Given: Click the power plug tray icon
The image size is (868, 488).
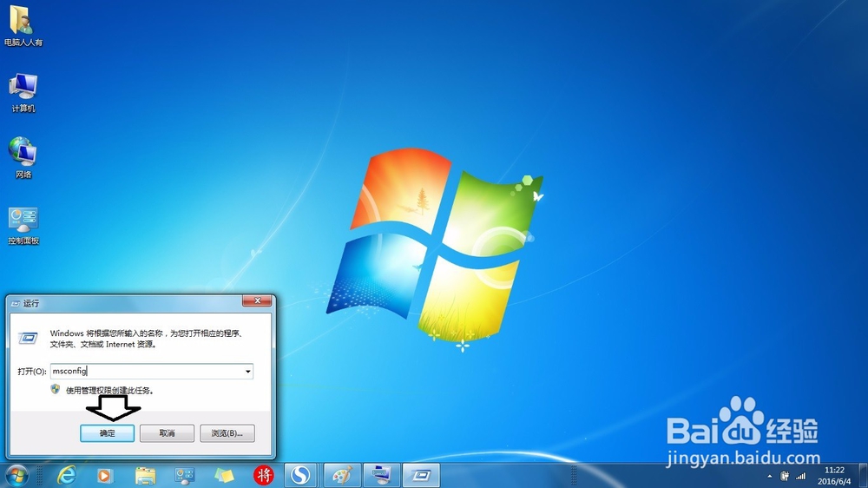Looking at the screenshot, I should (785, 476).
